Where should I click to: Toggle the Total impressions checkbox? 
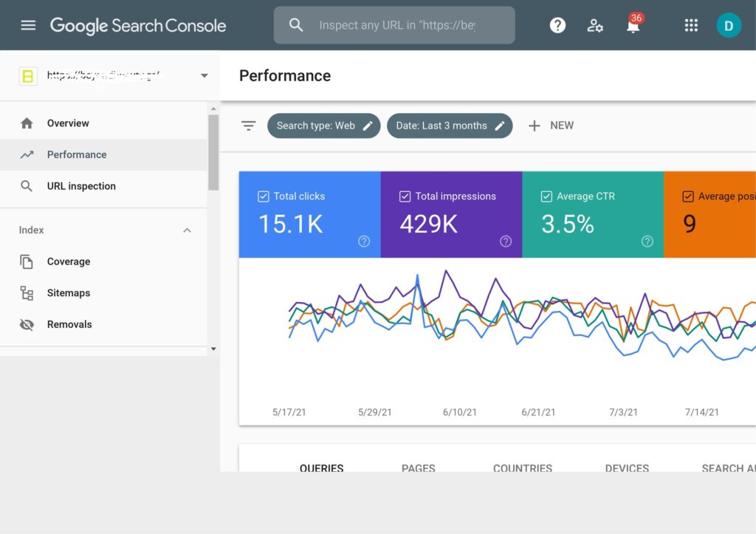click(x=405, y=196)
